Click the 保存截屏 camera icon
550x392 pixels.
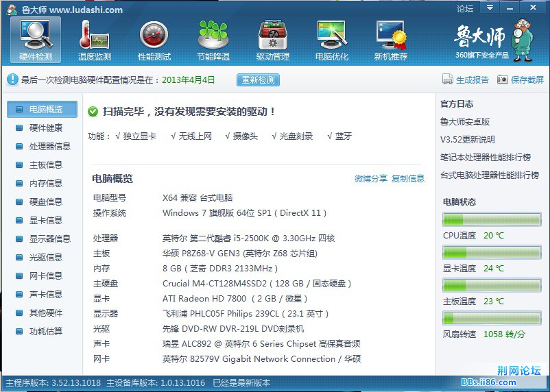click(503, 79)
